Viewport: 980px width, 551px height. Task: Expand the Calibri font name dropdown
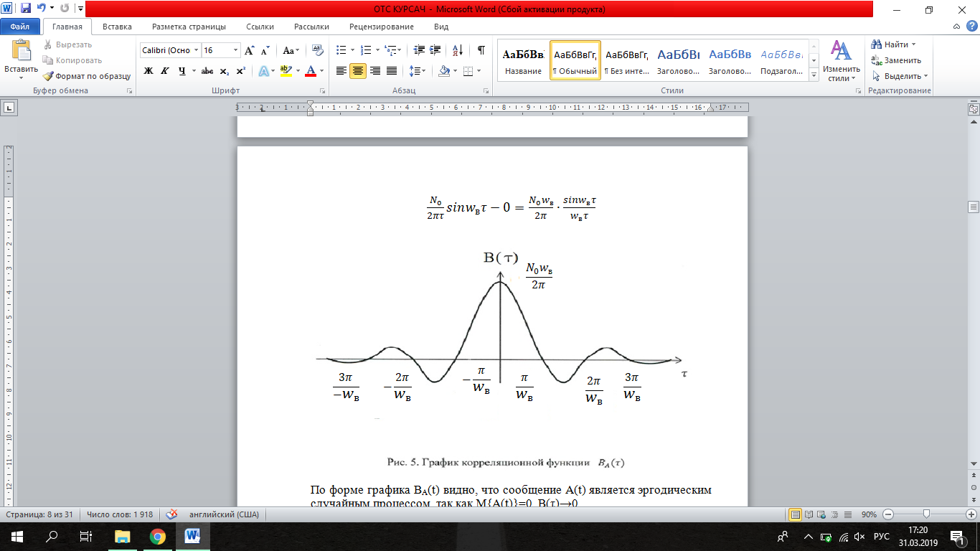pos(196,50)
